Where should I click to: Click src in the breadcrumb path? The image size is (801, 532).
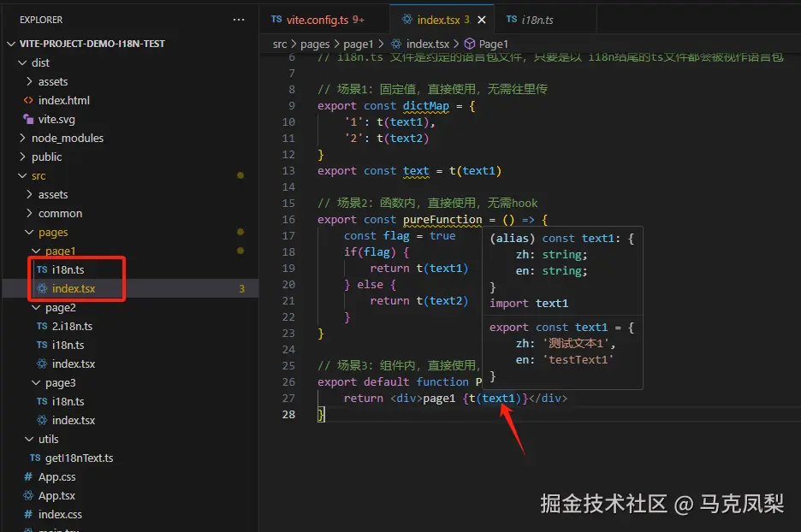[280, 44]
